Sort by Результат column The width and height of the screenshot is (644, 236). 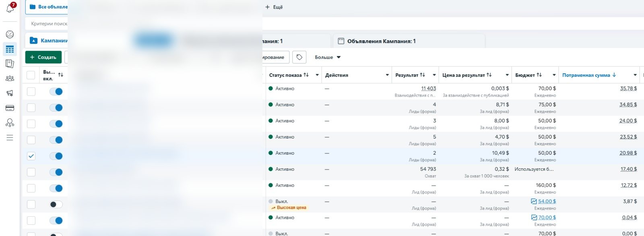[x=422, y=75]
